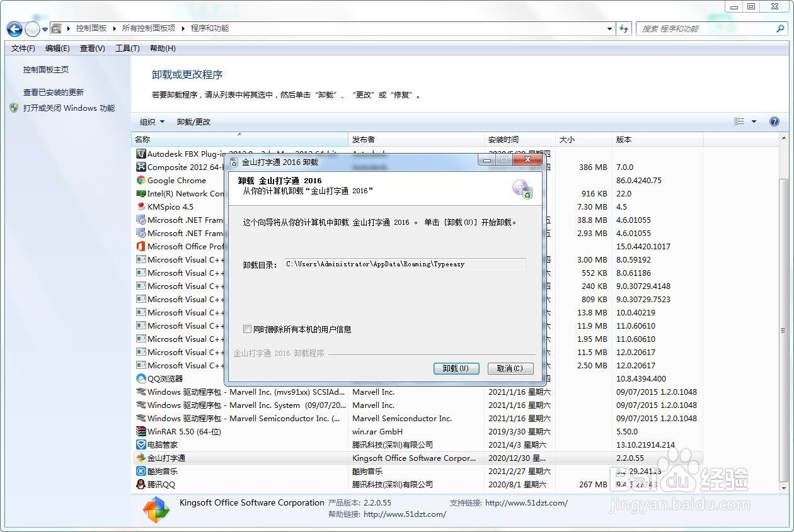Click the help question mark icon
Image resolution: width=794 pixels, height=532 pixels.
click(x=774, y=122)
